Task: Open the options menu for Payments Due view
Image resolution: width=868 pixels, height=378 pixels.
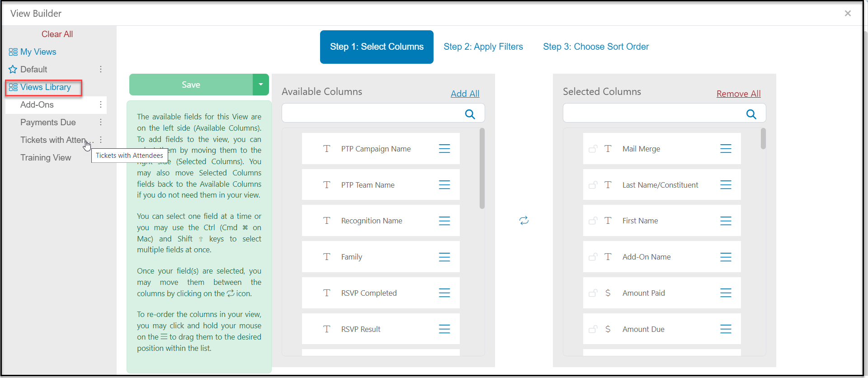Action: click(x=101, y=122)
